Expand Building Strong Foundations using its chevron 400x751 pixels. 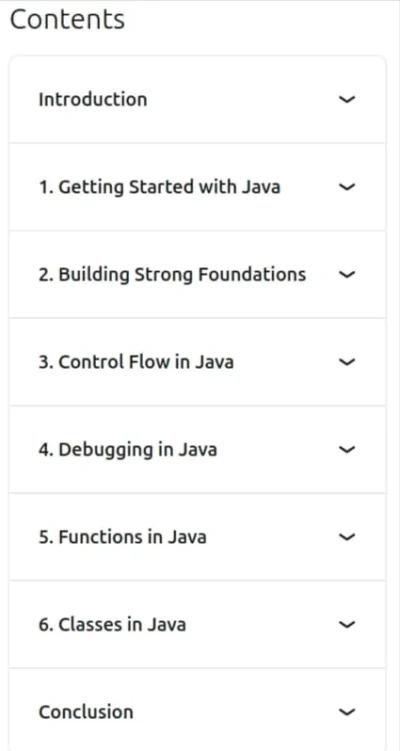347,274
